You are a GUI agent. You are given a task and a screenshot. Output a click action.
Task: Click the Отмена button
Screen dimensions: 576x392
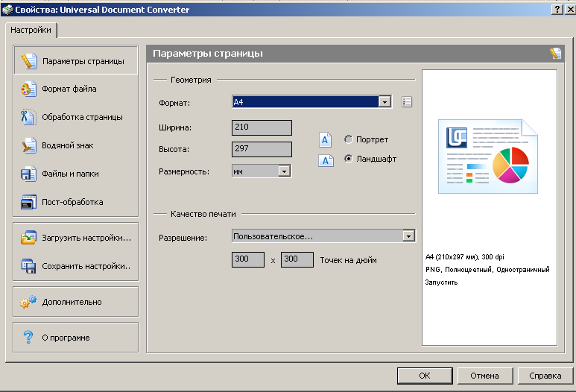485,376
